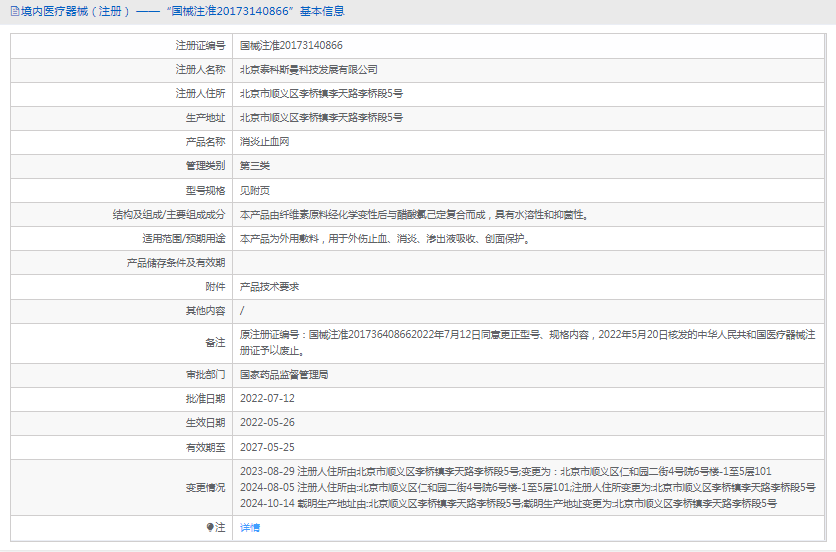Click the 型号规格 row label

click(205, 190)
